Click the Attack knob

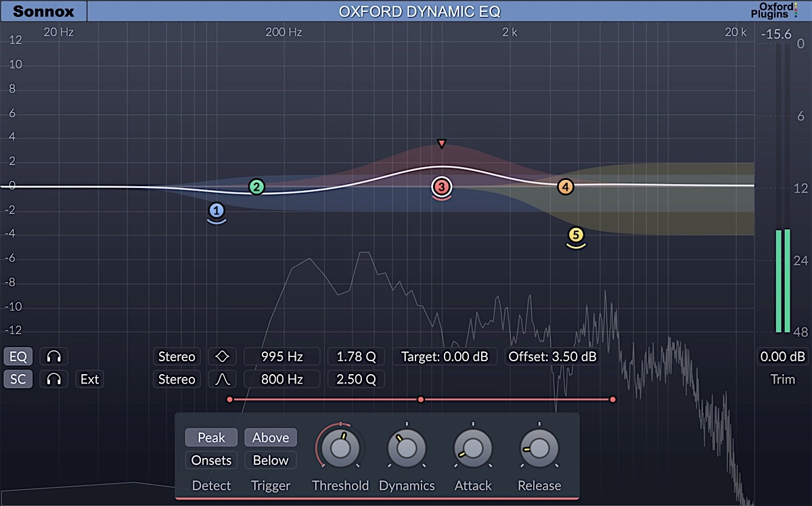point(473,448)
